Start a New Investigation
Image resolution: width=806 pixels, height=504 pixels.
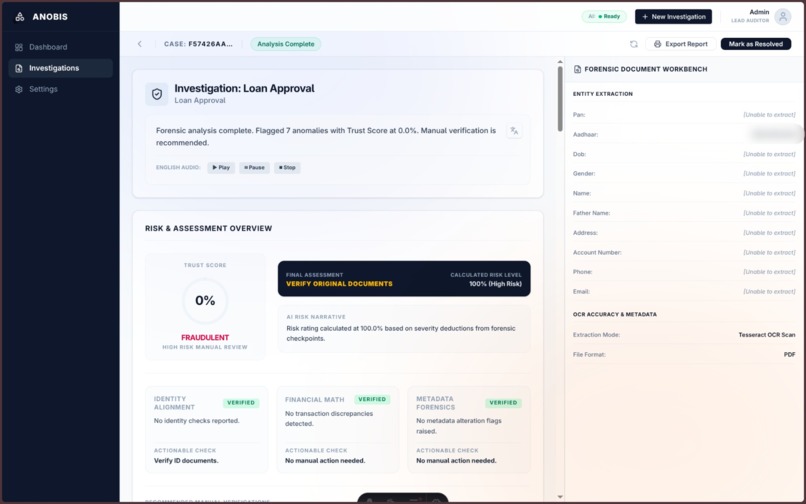pyautogui.click(x=673, y=16)
